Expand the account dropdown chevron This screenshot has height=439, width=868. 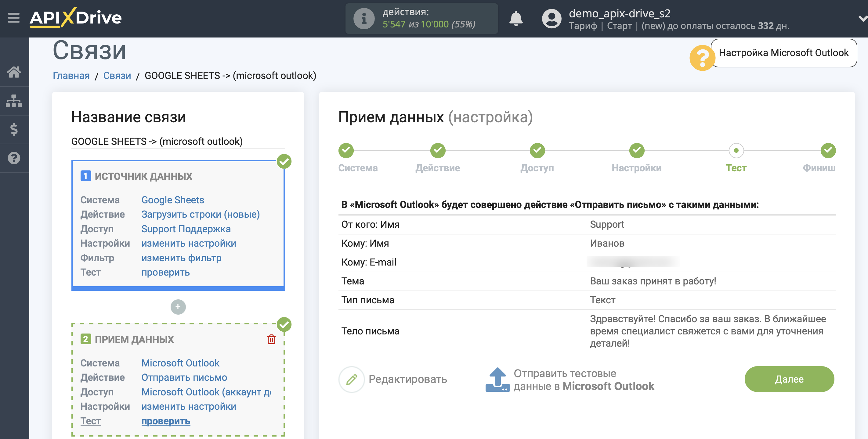point(862,19)
